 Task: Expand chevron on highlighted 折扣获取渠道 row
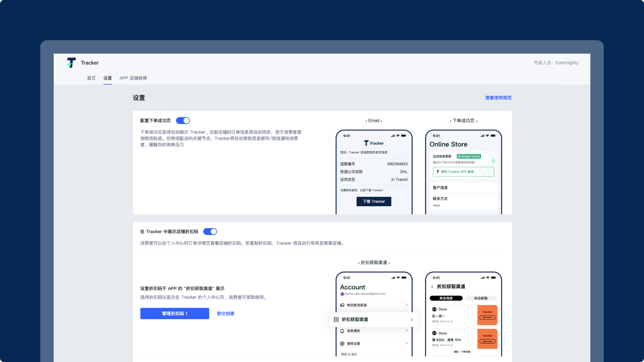(412, 320)
